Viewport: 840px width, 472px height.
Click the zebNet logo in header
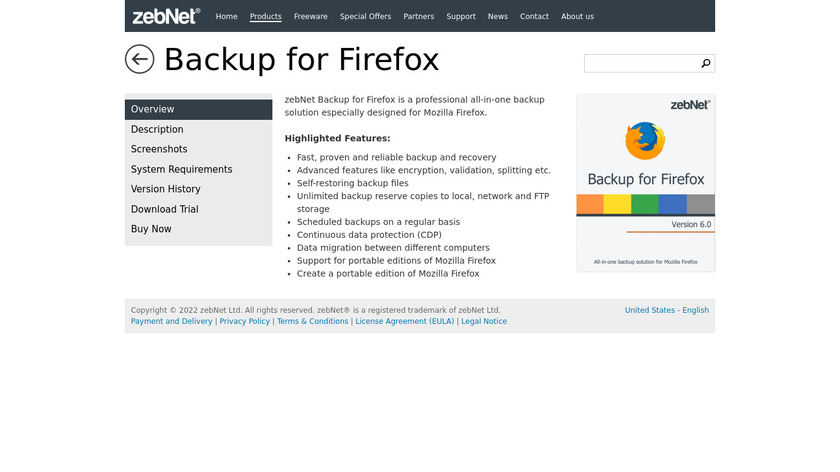point(166,16)
